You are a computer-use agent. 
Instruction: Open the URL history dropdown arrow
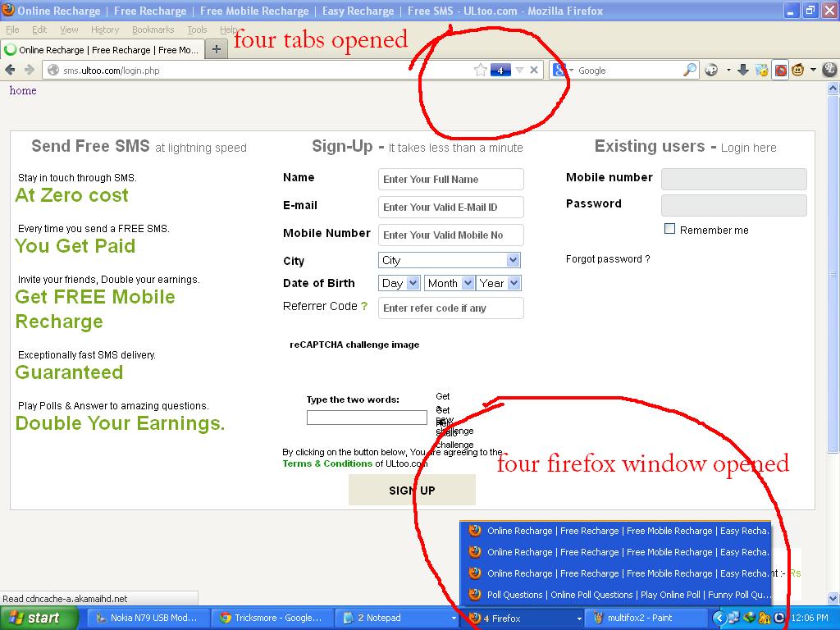tap(519, 71)
